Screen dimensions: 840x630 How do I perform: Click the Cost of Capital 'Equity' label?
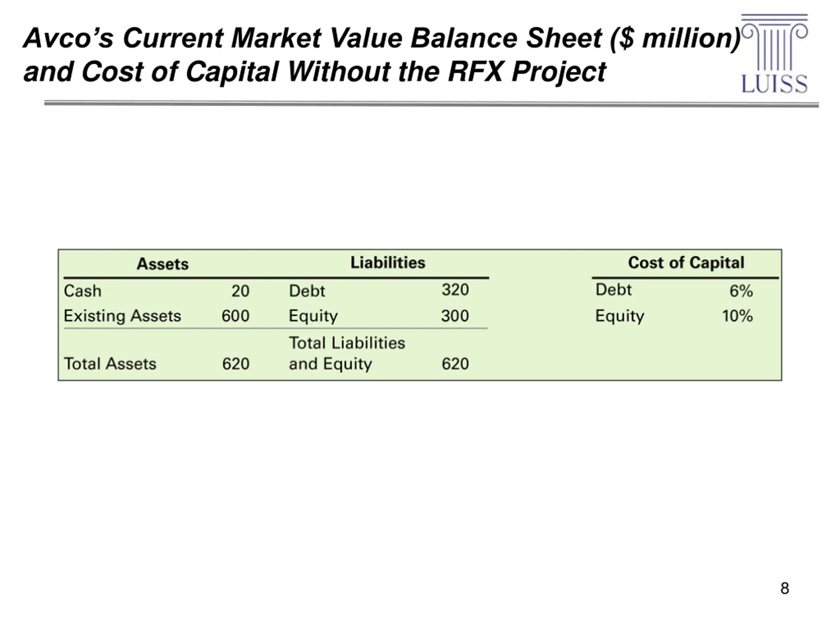tap(620, 316)
